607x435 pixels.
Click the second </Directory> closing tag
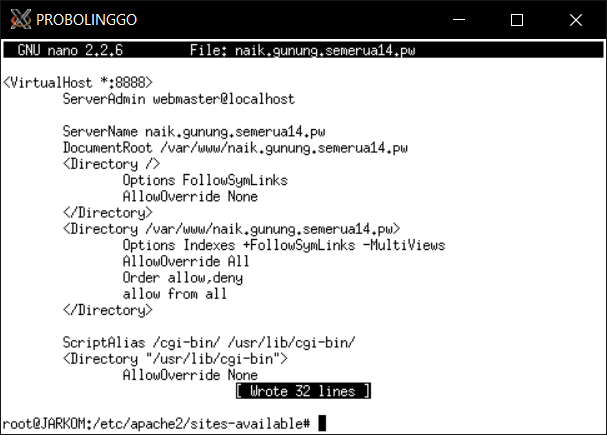point(108,310)
